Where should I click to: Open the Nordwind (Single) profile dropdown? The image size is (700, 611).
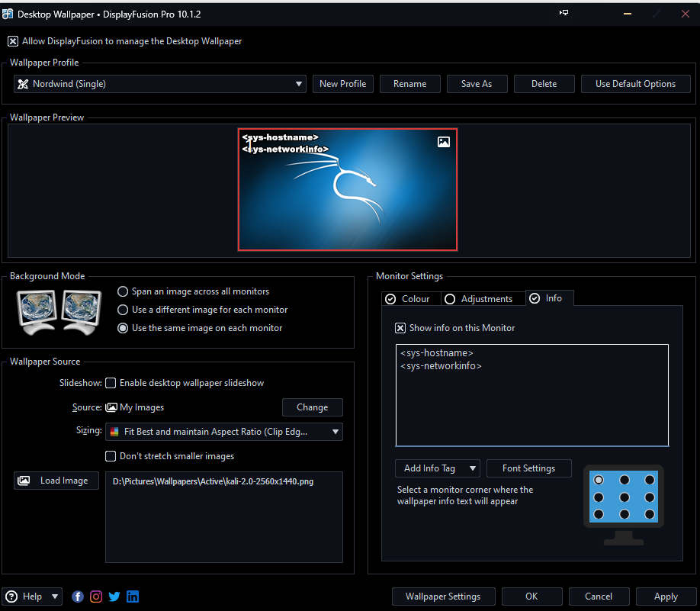(160, 84)
